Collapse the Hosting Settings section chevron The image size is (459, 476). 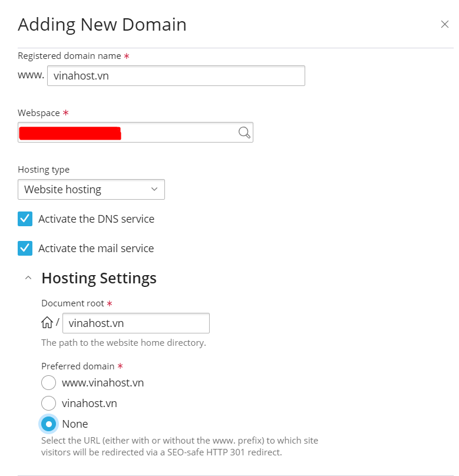click(28, 278)
